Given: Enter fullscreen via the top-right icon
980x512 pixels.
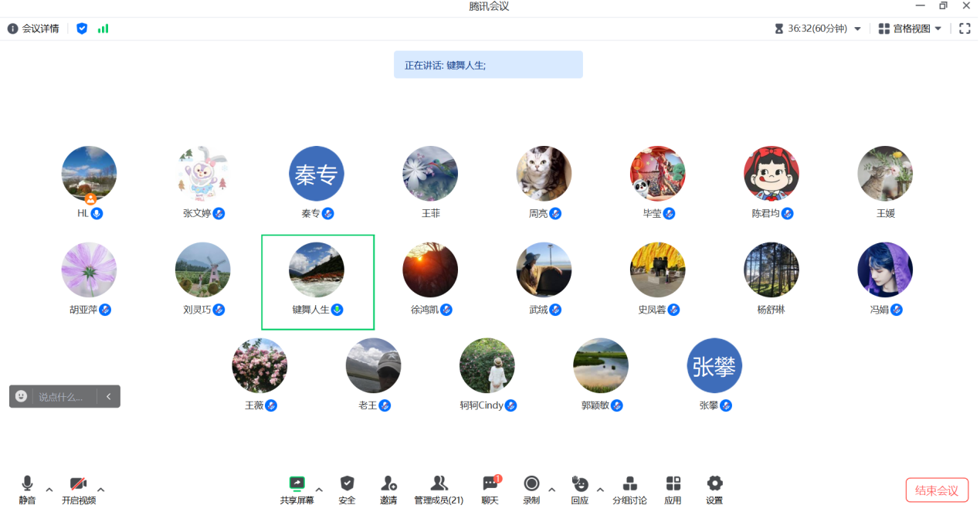Looking at the screenshot, I should [x=964, y=28].
